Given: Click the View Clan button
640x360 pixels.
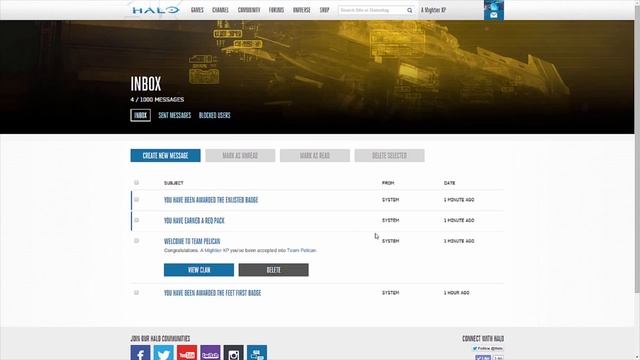Looking at the screenshot, I should click(199, 270).
